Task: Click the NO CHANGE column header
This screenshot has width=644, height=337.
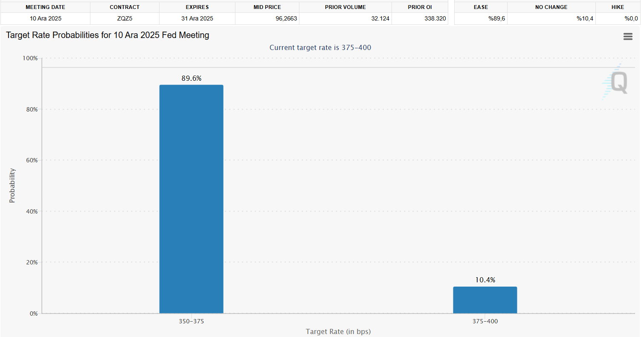Action: 551,7
